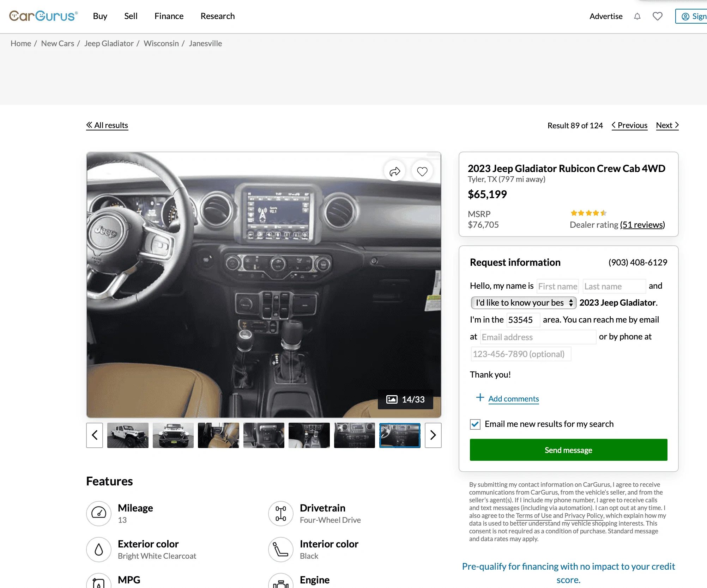Screen dimensions: 707x588
Task: Click the $65,199 price
Action: tap(487, 194)
